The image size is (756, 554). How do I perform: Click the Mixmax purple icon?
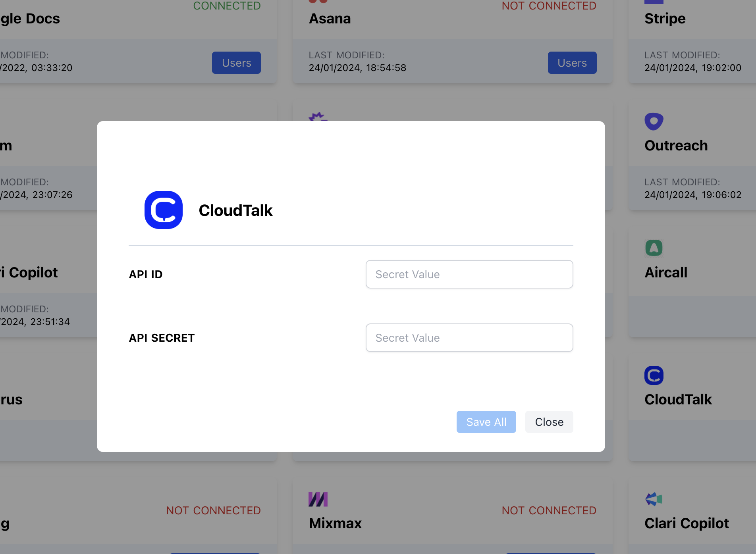[x=318, y=498]
